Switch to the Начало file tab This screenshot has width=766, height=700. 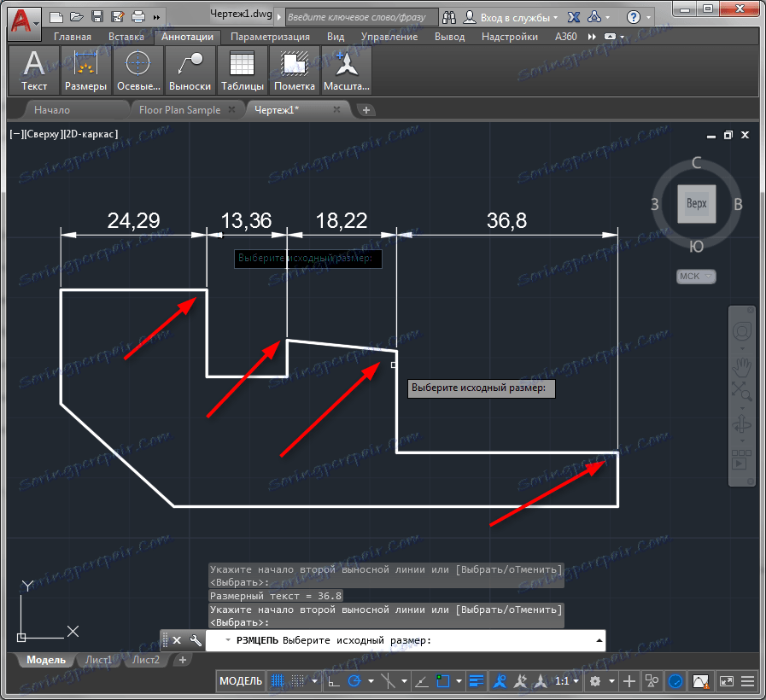[52, 110]
